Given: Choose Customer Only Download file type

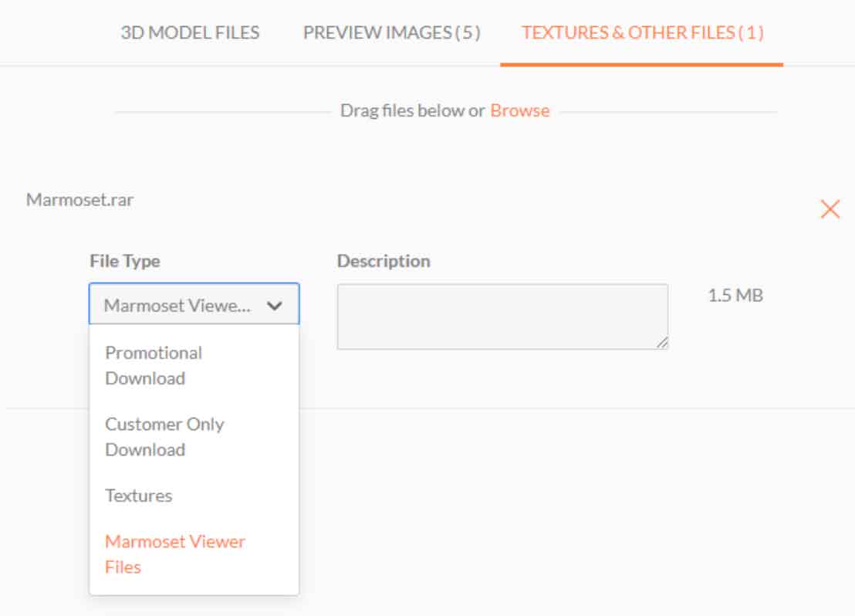Looking at the screenshot, I should pyautogui.click(x=164, y=437).
